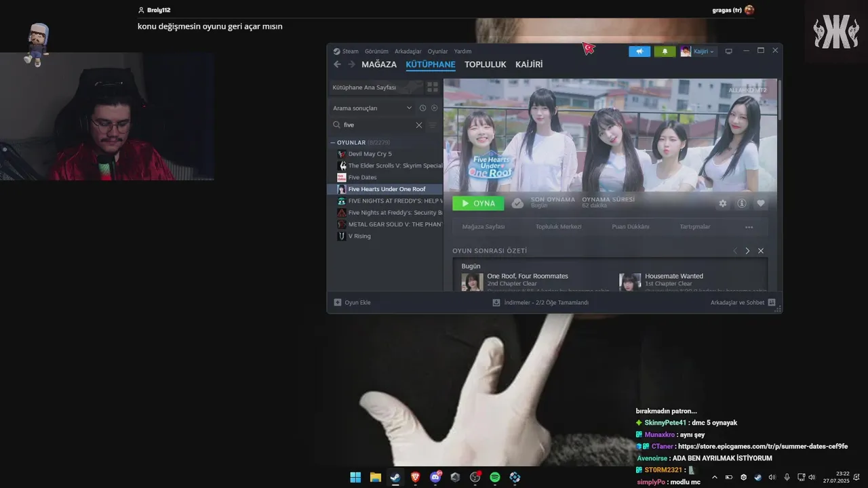Click Oyun Ekle button
The height and width of the screenshot is (488, 868).
(352, 302)
